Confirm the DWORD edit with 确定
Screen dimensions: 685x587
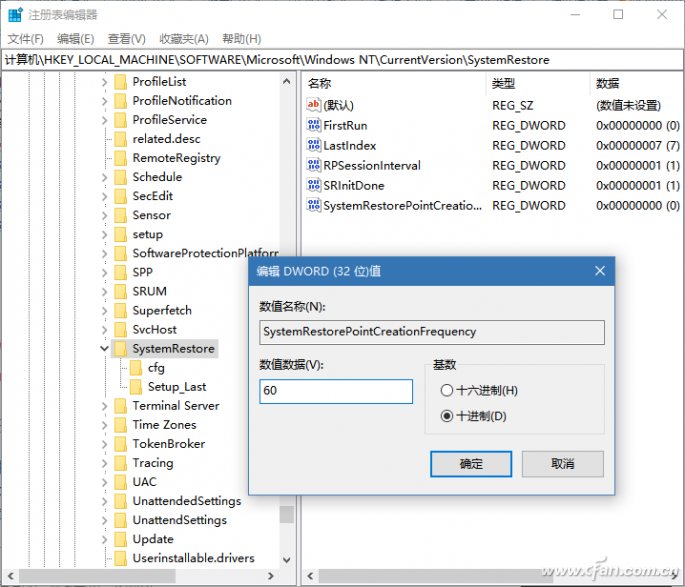click(x=471, y=464)
